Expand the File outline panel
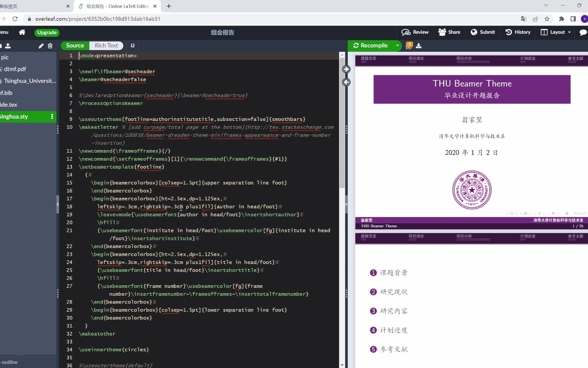 (10, 362)
